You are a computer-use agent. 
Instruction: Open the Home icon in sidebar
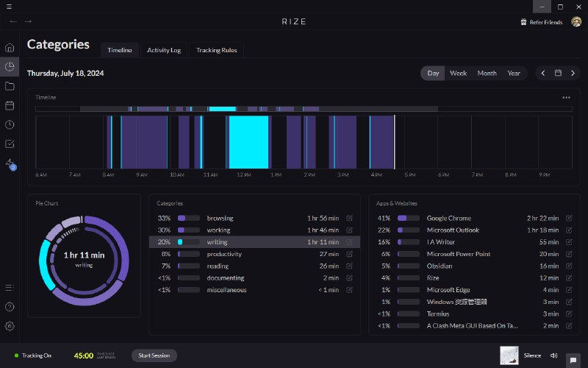click(10, 48)
